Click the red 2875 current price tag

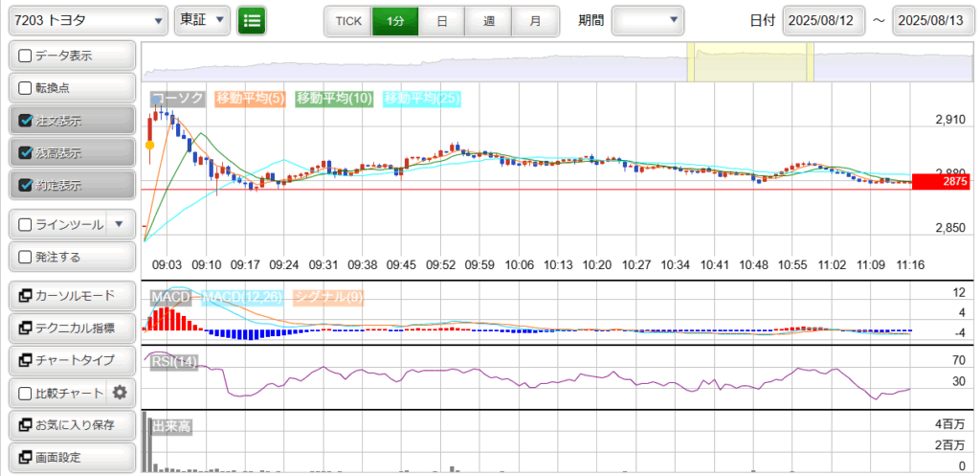[x=943, y=181]
